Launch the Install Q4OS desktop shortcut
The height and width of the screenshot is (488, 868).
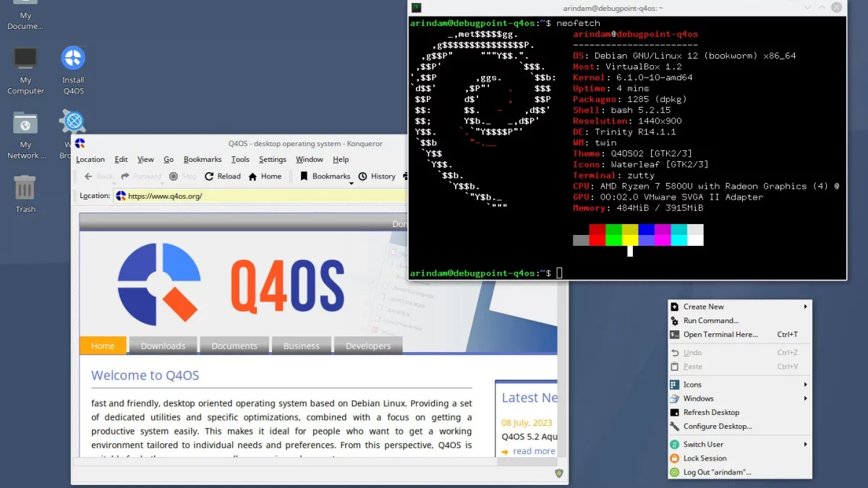coord(73,59)
